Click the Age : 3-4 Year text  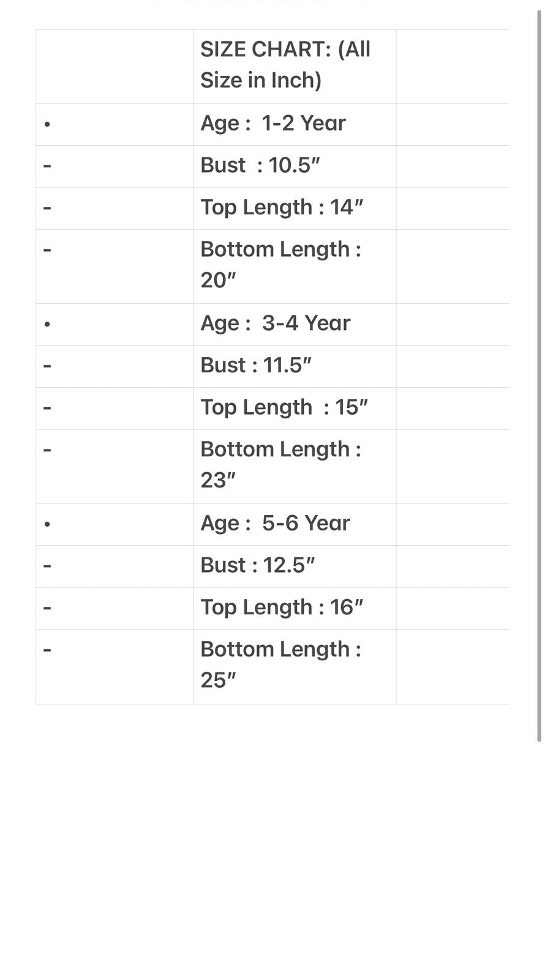(275, 323)
